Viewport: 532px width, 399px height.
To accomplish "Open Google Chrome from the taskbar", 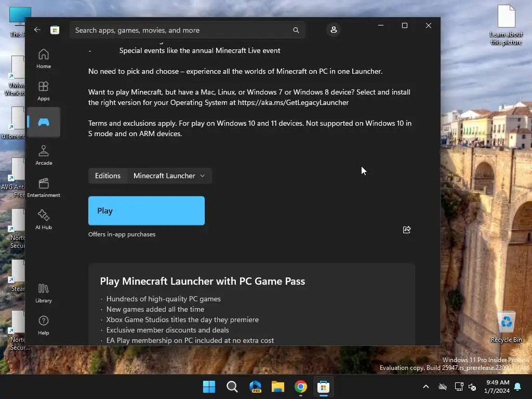I will click(x=301, y=387).
